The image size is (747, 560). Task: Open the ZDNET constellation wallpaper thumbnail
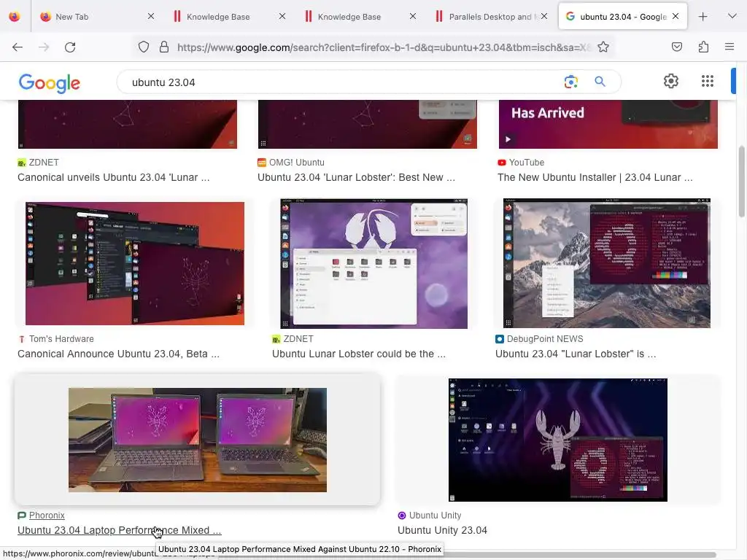click(128, 124)
